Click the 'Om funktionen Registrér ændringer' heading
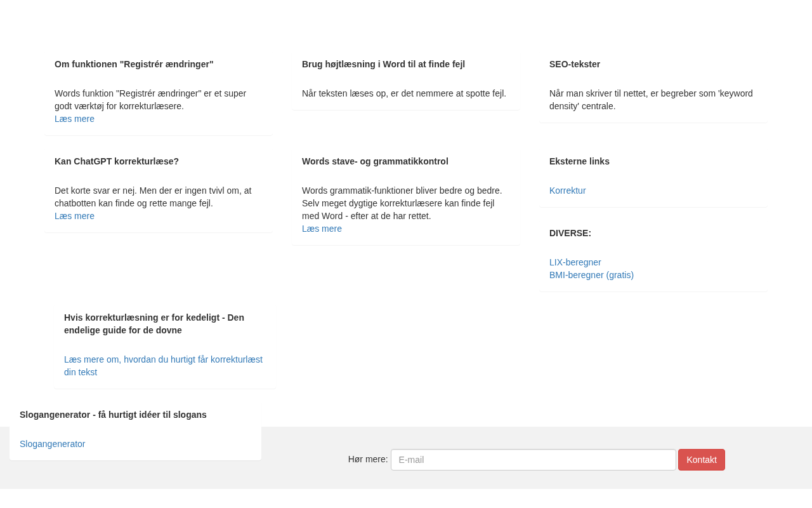 (x=134, y=64)
